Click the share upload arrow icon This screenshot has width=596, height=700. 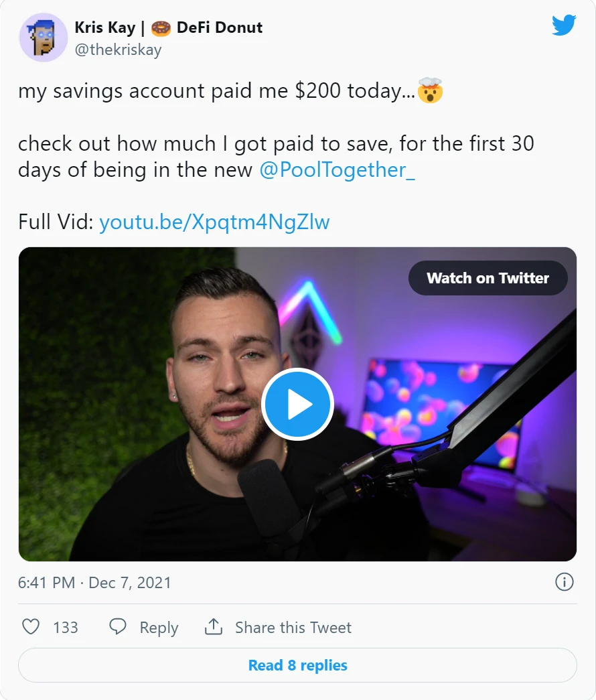click(x=214, y=627)
